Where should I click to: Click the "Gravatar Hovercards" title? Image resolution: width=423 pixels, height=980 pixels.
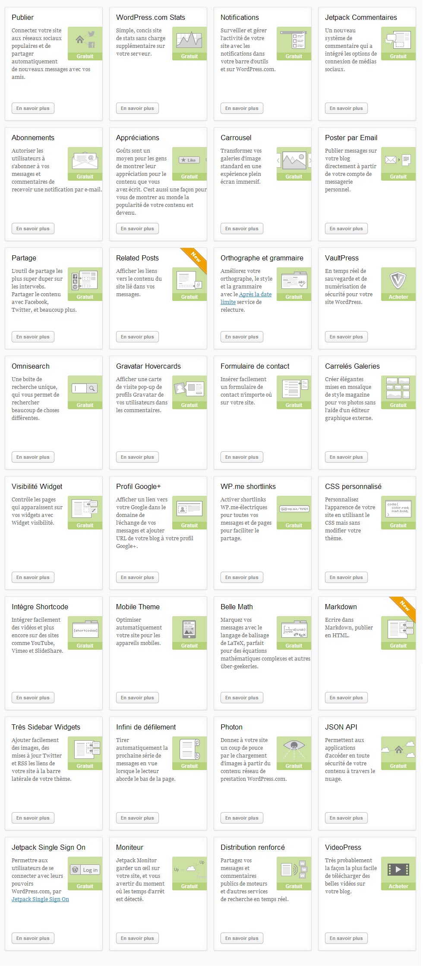click(148, 366)
